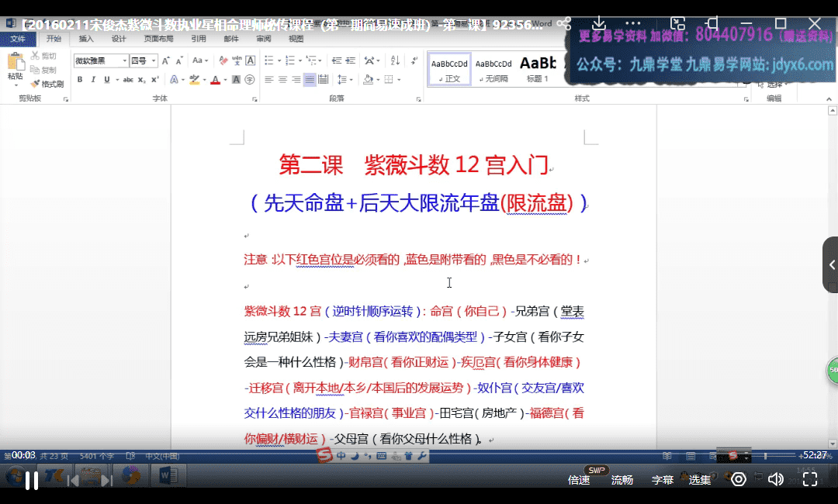Toggle italic formatting in ribbon
The image size is (838, 504).
93,80
